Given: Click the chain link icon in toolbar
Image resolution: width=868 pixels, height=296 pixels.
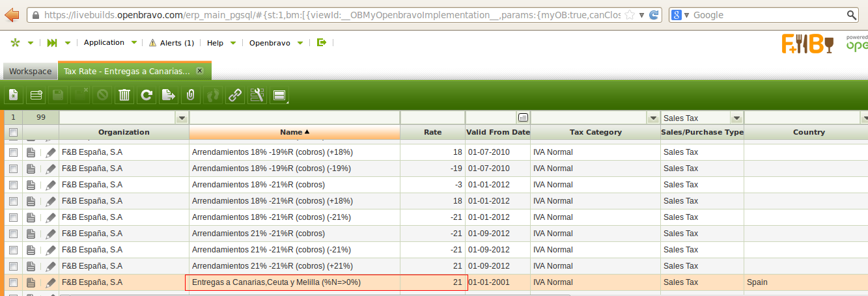Looking at the screenshot, I should tap(234, 96).
